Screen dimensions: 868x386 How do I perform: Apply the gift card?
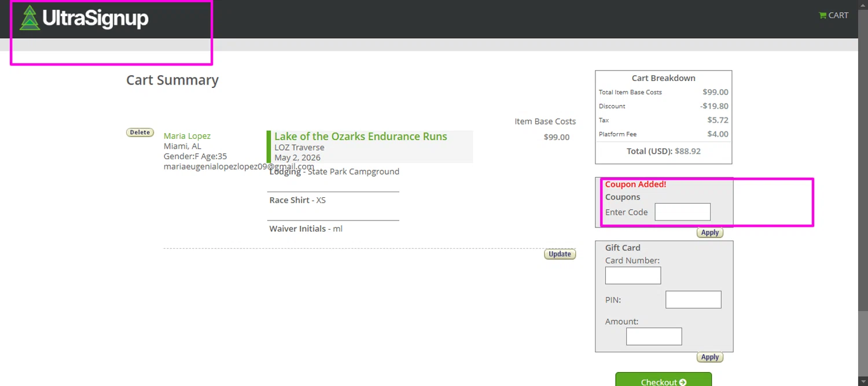tap(709, 357)
